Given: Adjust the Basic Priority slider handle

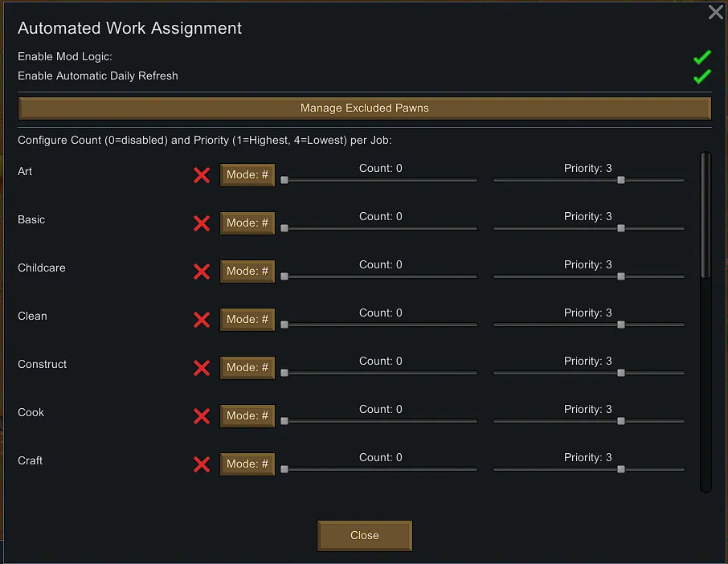Looking at the screenshot, I should point(621,229).
